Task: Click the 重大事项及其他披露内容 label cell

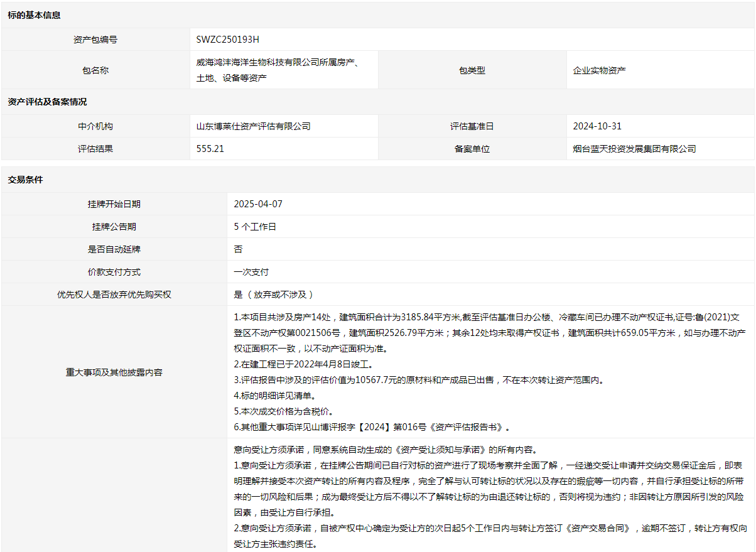Action: [114, 372]
